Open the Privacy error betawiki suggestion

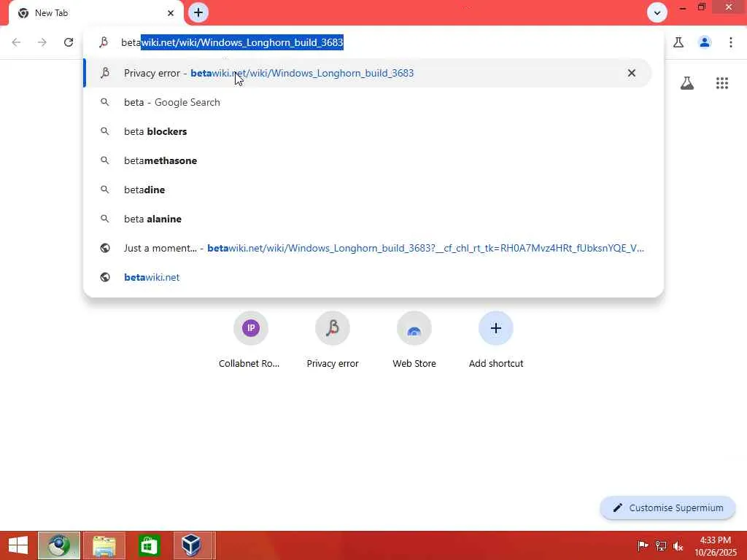367,73
